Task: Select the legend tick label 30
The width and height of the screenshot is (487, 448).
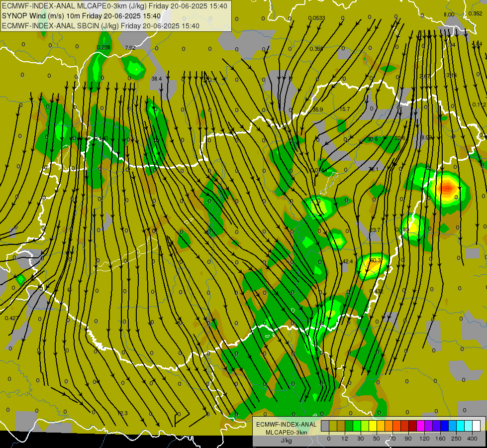Action: click(x=361, y=439)
